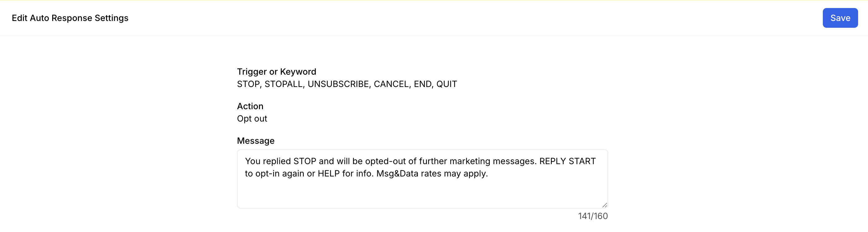
Task: Click the QUIT keyword
Action: 446,84
